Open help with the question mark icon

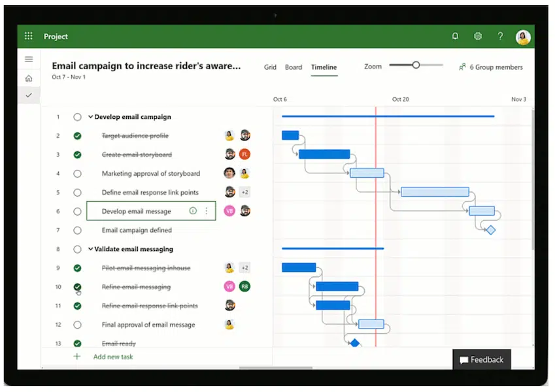click(500, 36)
